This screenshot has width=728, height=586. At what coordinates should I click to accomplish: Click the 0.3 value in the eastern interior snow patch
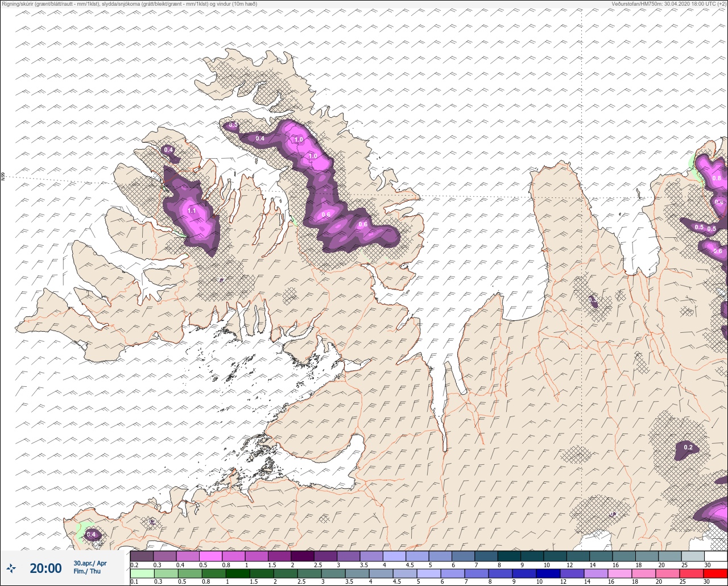(592, 300)
